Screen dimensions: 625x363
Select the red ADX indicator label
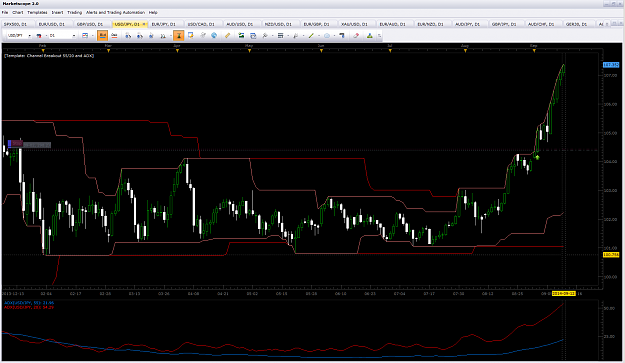click(x=29, y=308)
